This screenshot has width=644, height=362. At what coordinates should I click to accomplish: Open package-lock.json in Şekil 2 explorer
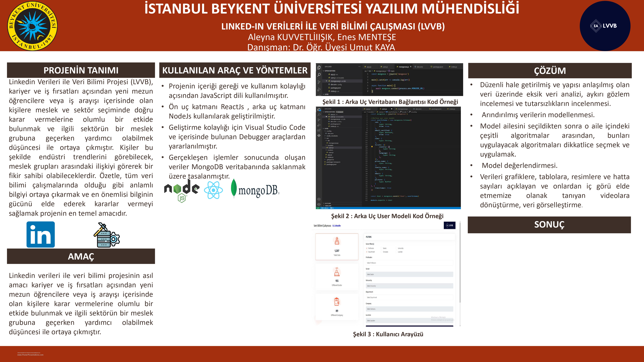tap(332, 162)
